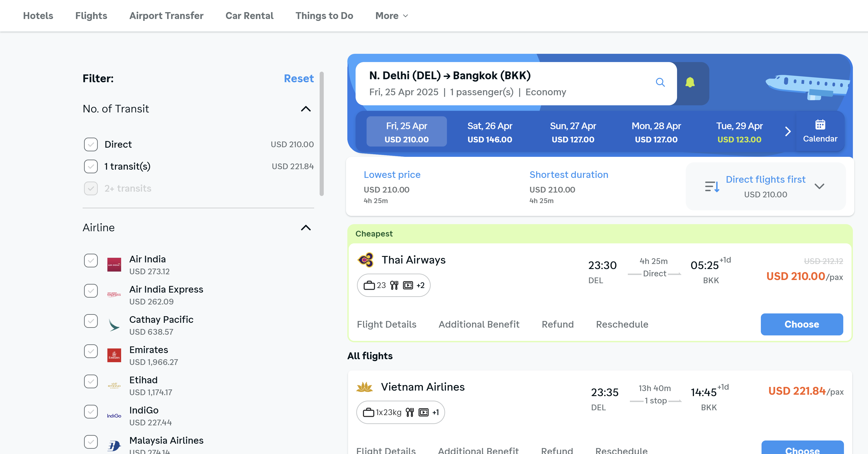Open the More navigation dropdown
Image resolution: width=868 pixels, height=454 pixels.
[x=392, y=16]
